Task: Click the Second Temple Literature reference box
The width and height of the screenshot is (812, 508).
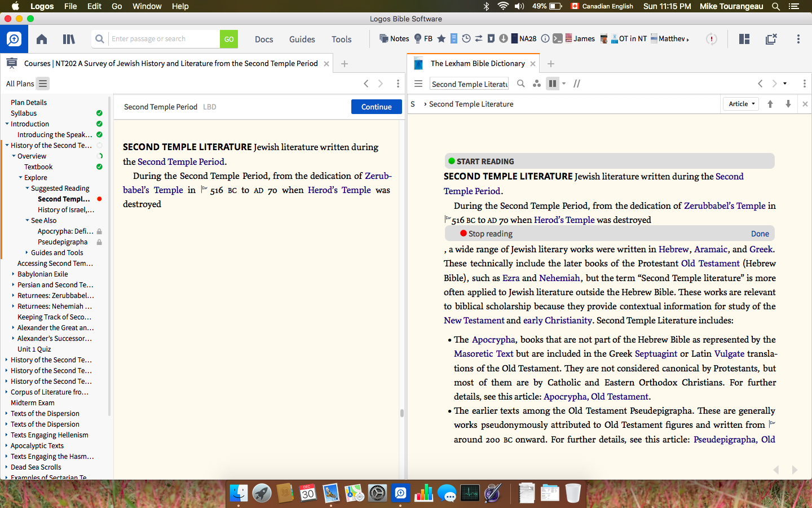Action: [469, 84]
